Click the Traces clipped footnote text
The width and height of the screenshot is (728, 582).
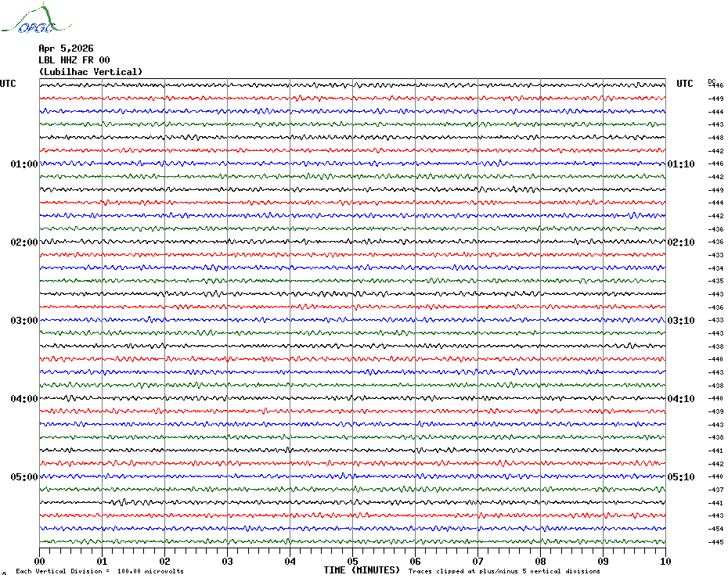click(x=504, y=571)
